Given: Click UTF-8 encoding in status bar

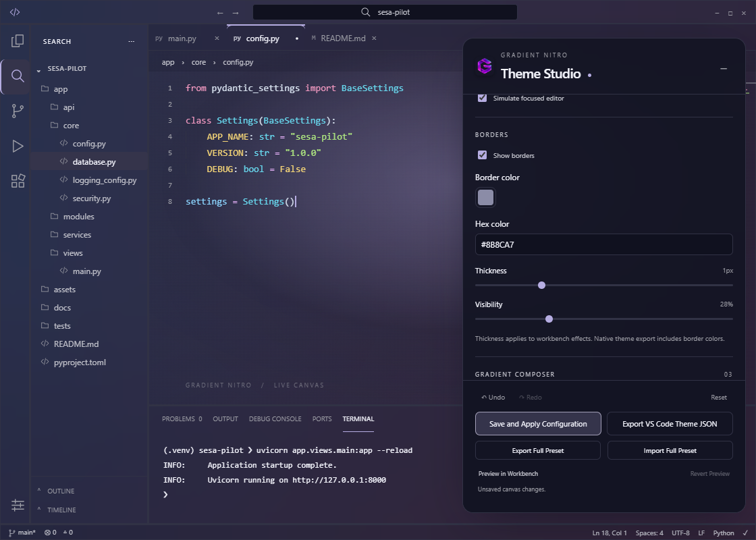Looking at the screenshot, I should (680, 533).
